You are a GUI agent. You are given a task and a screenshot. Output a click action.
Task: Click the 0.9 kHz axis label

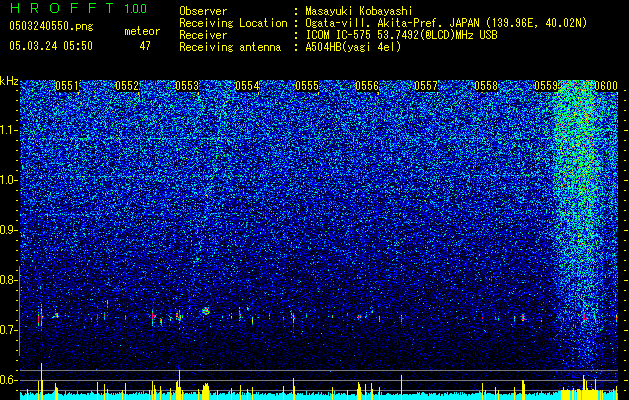[9, 230]
